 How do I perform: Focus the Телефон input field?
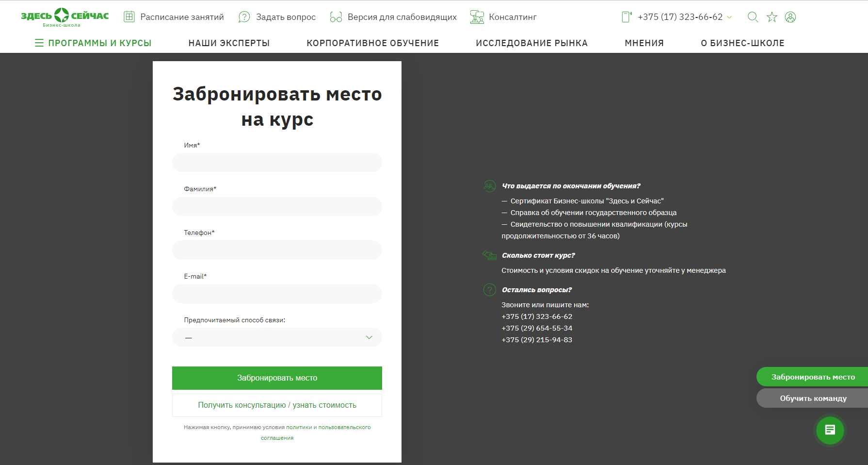(277, 250)
